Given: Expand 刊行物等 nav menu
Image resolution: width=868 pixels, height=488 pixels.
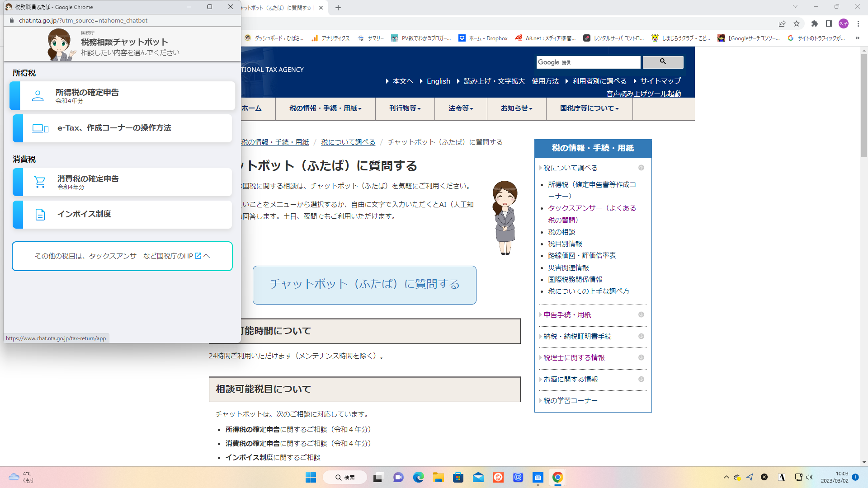Looking at the screenshot, I should [x=405, y=108].
